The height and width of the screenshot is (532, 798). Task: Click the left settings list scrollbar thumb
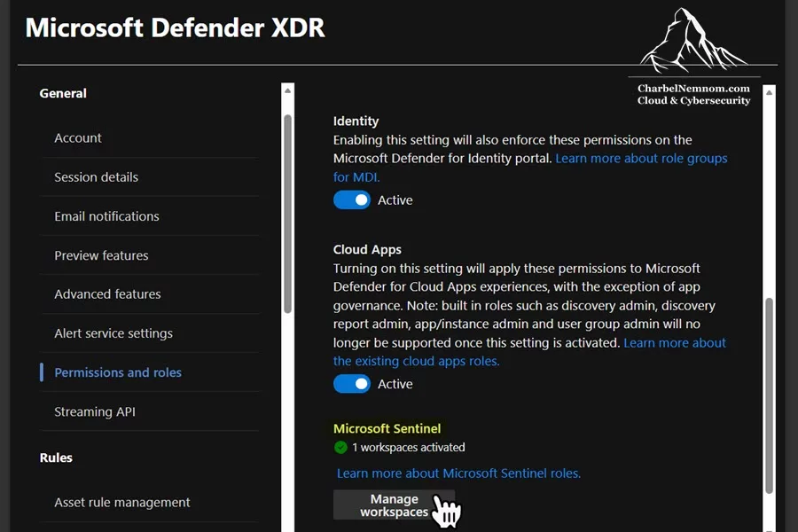pos(287,214)
